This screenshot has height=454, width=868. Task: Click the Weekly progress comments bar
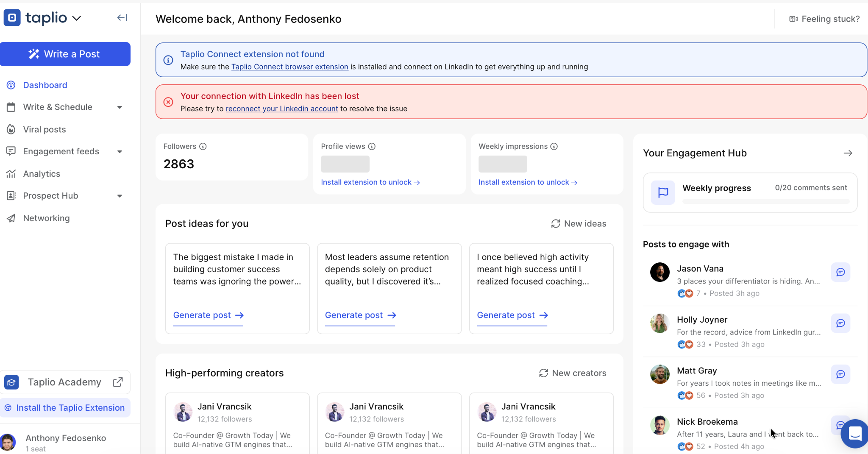[766, 201]
